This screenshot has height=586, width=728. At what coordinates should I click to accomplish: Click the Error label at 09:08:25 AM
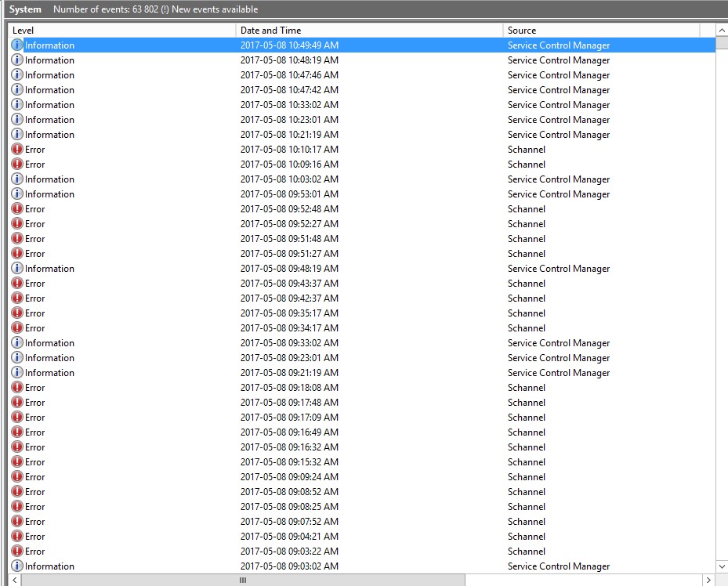pos(34,506)
